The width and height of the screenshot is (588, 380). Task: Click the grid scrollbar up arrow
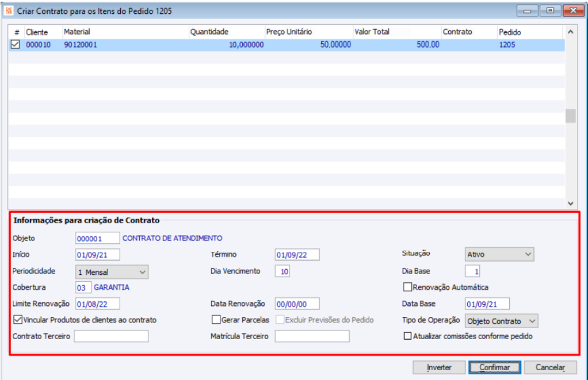coord(570,32)
